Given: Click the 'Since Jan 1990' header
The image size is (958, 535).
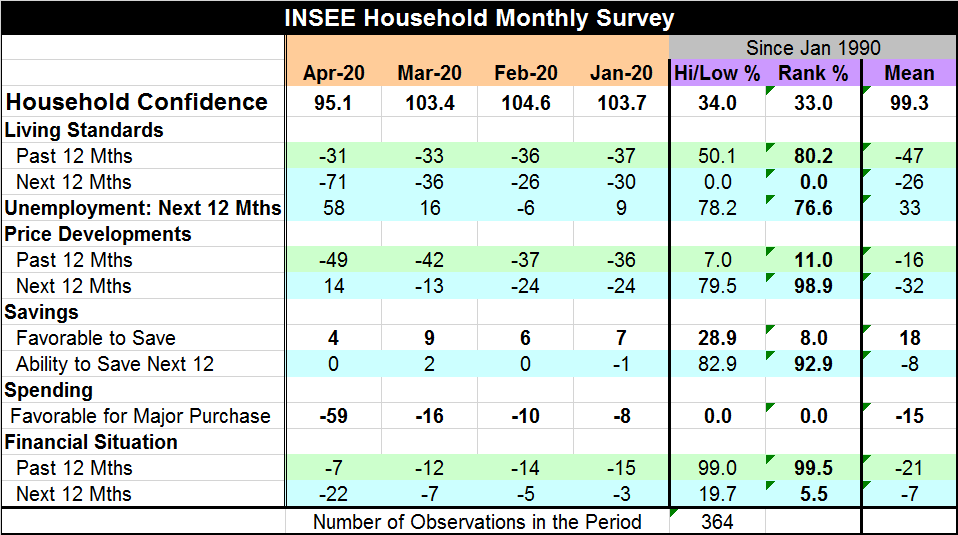Looking at the screenshot, I should 813,48.
